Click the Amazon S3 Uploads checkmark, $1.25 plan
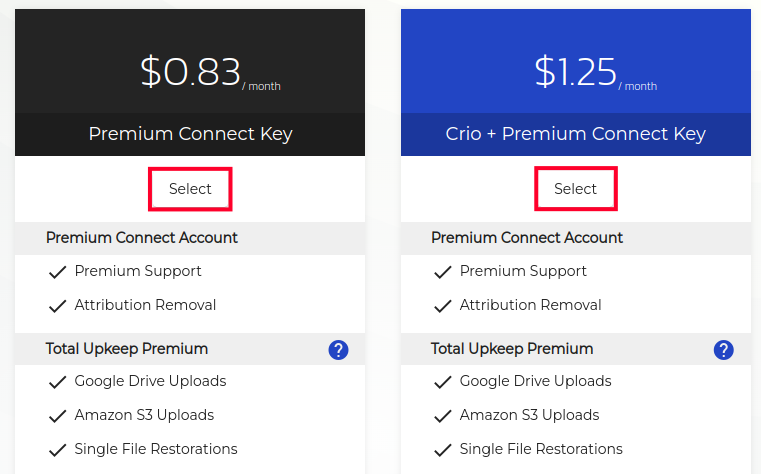 (x=441, y=416)
